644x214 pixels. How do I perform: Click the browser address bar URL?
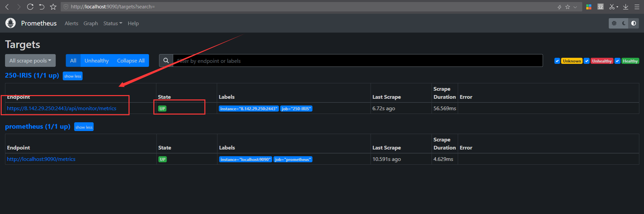tap(113, 7)
